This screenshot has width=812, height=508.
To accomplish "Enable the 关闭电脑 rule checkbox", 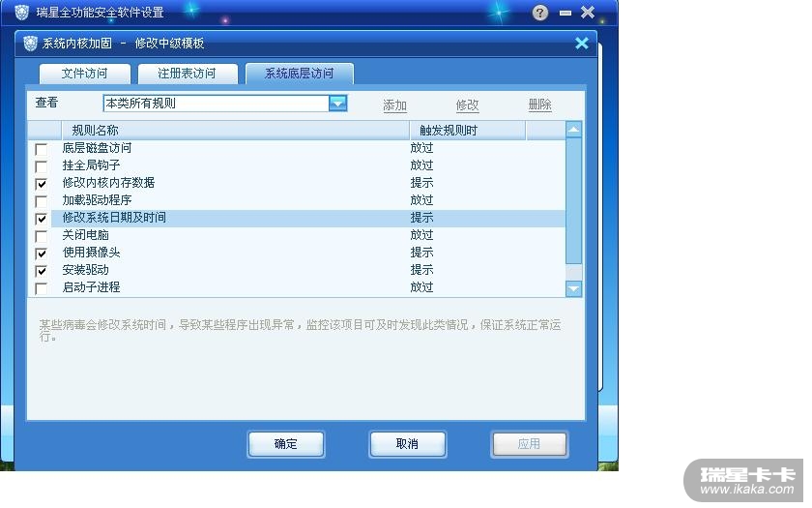I will point(41,236).
